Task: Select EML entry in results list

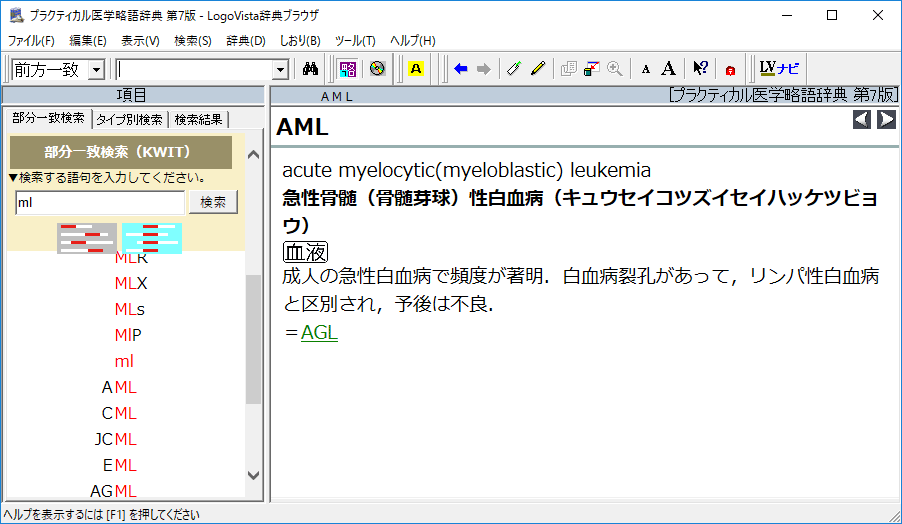Action: click(120, 465)
